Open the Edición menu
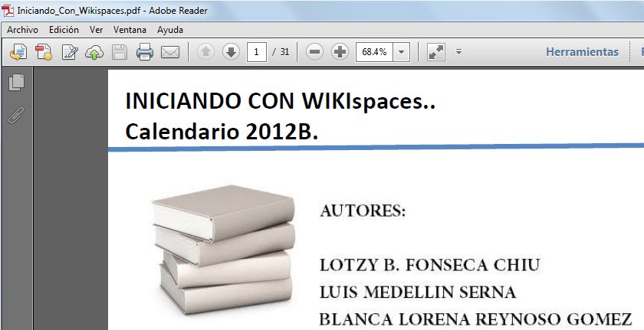This screenshot has height=330, width=644. (64, 30)
